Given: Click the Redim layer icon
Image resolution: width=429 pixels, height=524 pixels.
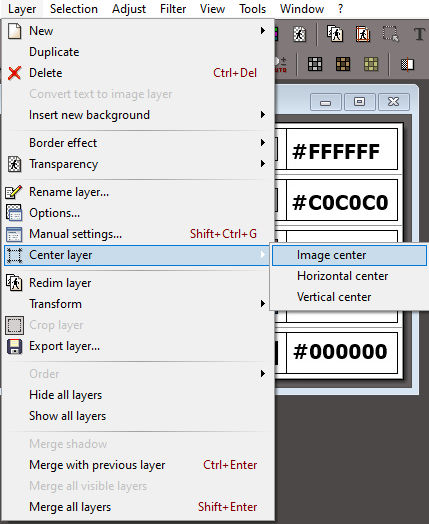Looking at the screenshot, I should click(x=14, y=283).
